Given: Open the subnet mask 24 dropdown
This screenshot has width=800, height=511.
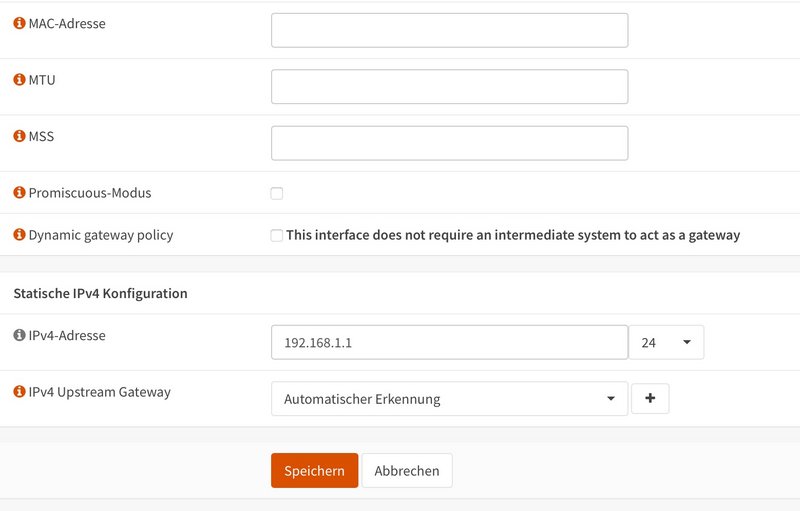Looking at the screenshot, I should pos(666,342).
